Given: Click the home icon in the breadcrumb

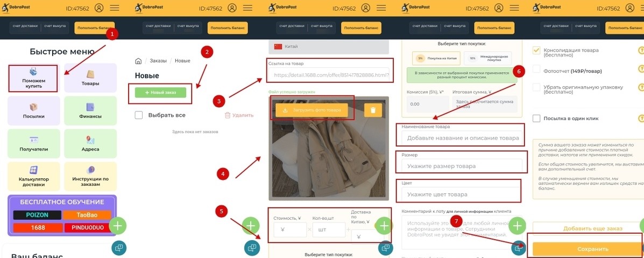Looking at the screenshot, I should coord(138,61).
